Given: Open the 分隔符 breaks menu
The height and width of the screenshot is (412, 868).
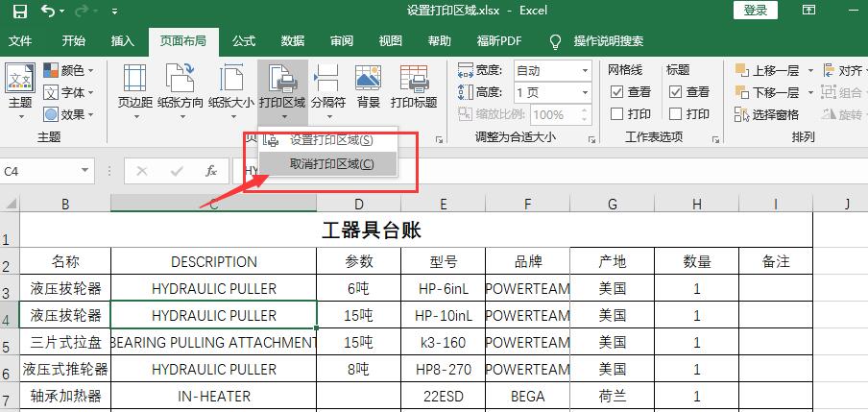Looking at the screenshot, I should pyautogui.click(x=327, y=91).
